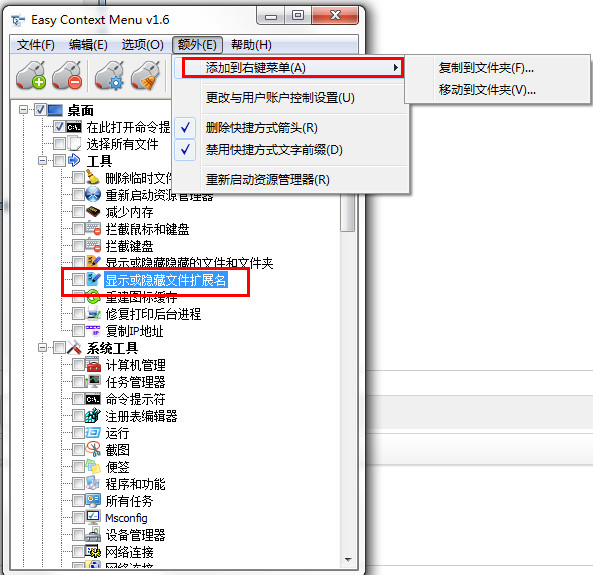Select the 命令提示符 tree row
The height and width of the screenshot is (575, 593).
135,399
